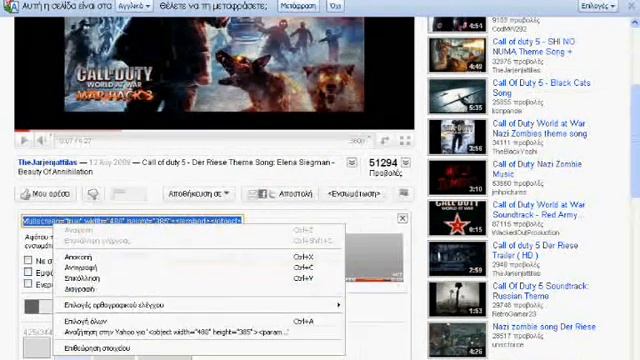640x360 pixels.
Task: Open Soundtrack - Red Army link
Action: coord(538,210)
